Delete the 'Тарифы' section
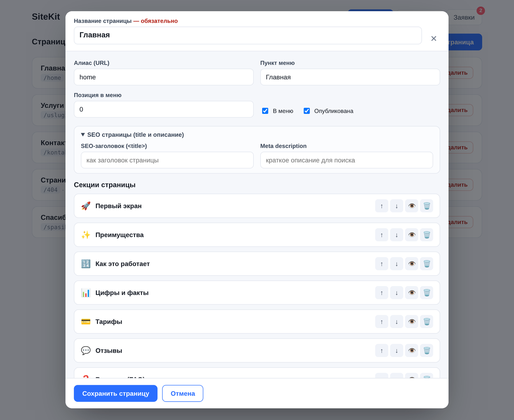514x420 pixels. [426, 321]
